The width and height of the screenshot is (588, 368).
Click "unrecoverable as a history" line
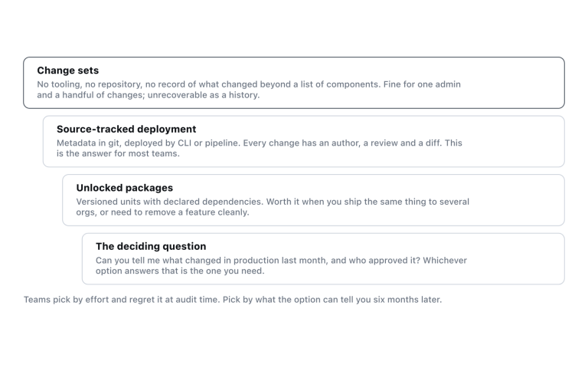[x=203, y=95]
